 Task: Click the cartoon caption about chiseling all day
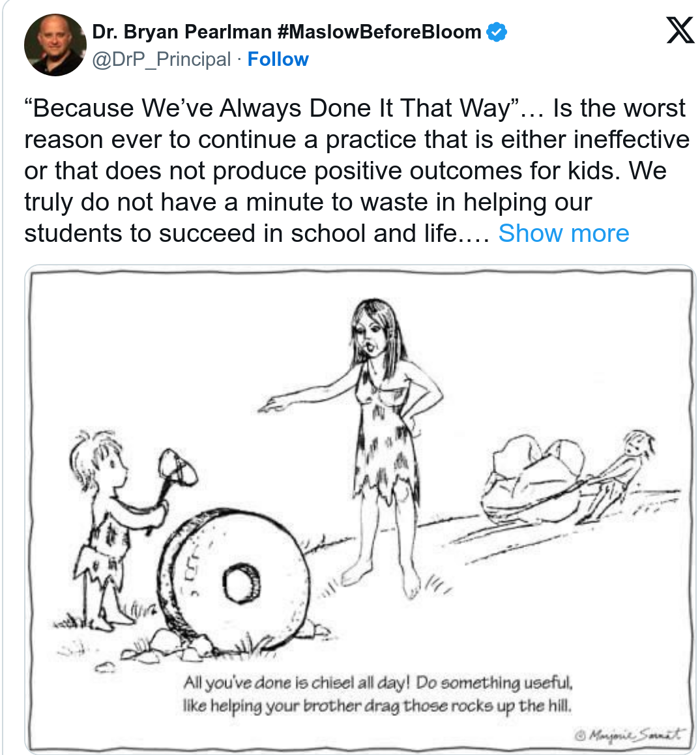click(377, 694)
